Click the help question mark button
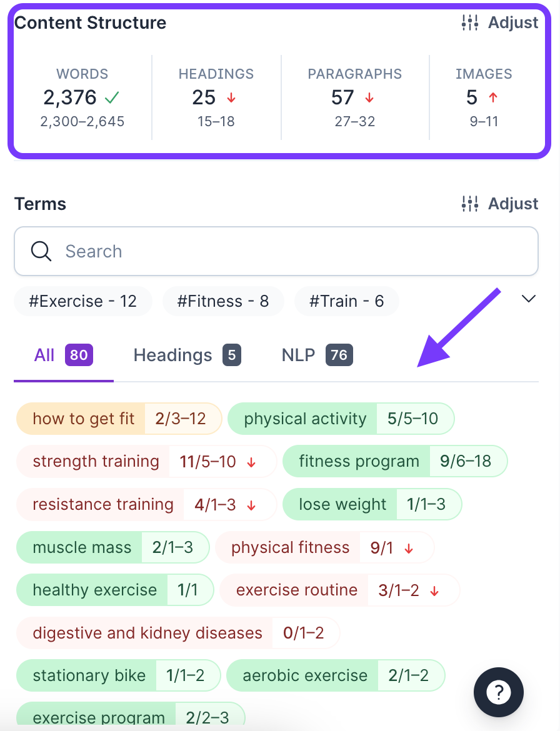The height and width of the screenshot is (731, 560). [498, 691]
